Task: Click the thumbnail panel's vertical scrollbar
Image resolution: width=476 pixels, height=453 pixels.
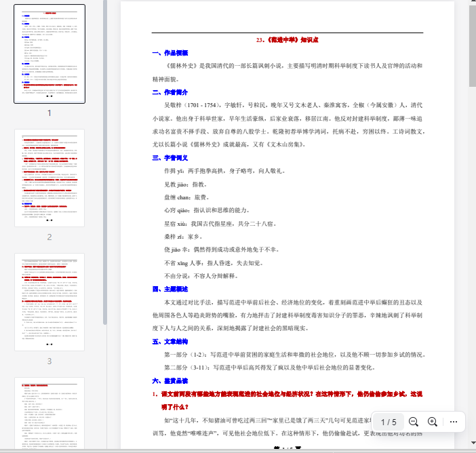Action: point(104,163)
